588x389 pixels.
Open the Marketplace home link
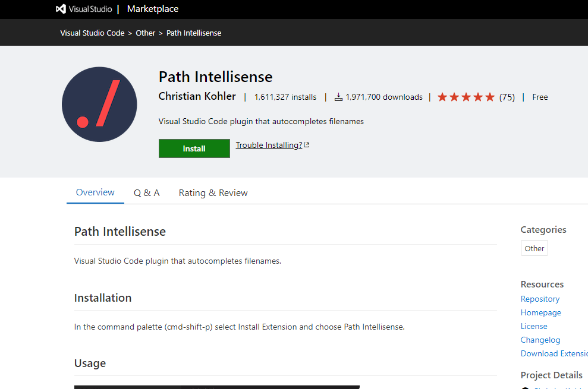(152, 9)
